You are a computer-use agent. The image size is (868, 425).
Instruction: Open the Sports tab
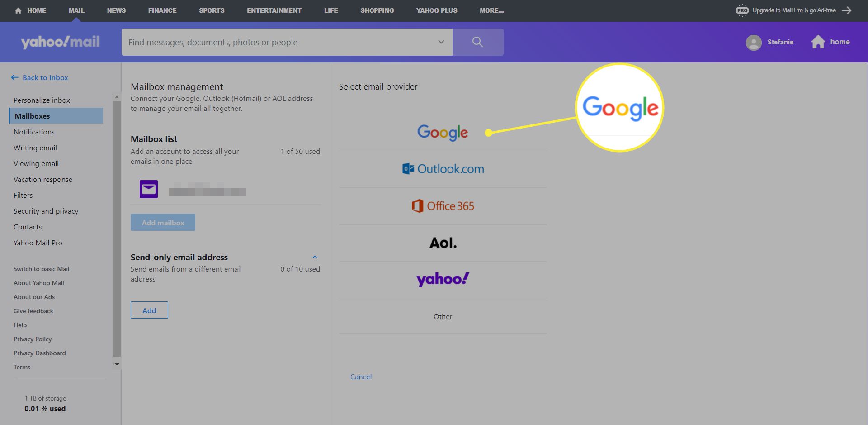pos(212,10)
